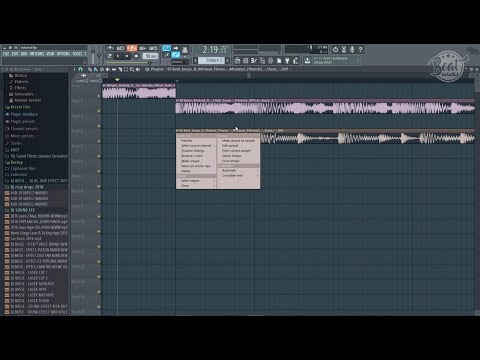Open the VIEW menu
Screen dimensions: 480x360
(x=50, y=54)
